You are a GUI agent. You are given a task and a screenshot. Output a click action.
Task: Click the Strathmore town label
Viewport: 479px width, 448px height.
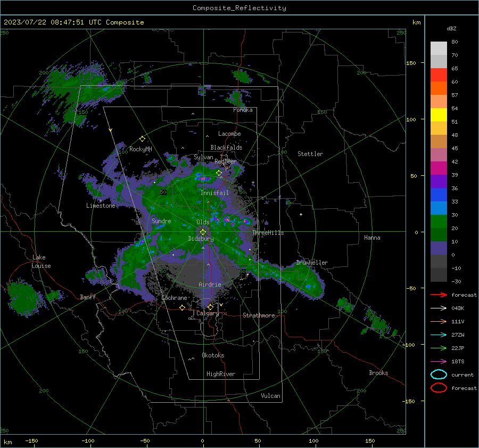pos(259,315)
